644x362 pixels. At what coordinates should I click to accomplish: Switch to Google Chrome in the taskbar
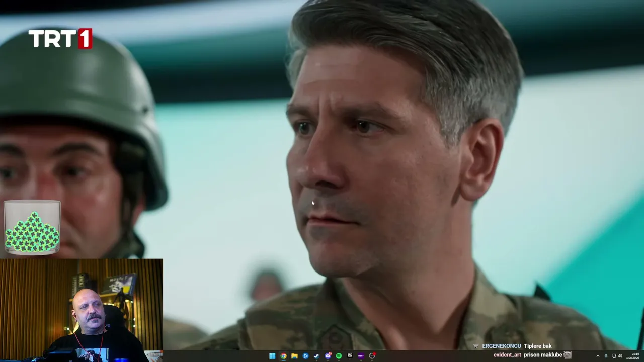tap(283, 356)
